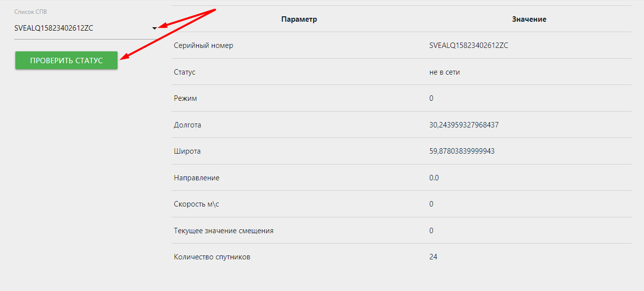Click the longitude value 30,243959327968437
The width and height of the screenshot is (644, 291).
coord(464,125)
